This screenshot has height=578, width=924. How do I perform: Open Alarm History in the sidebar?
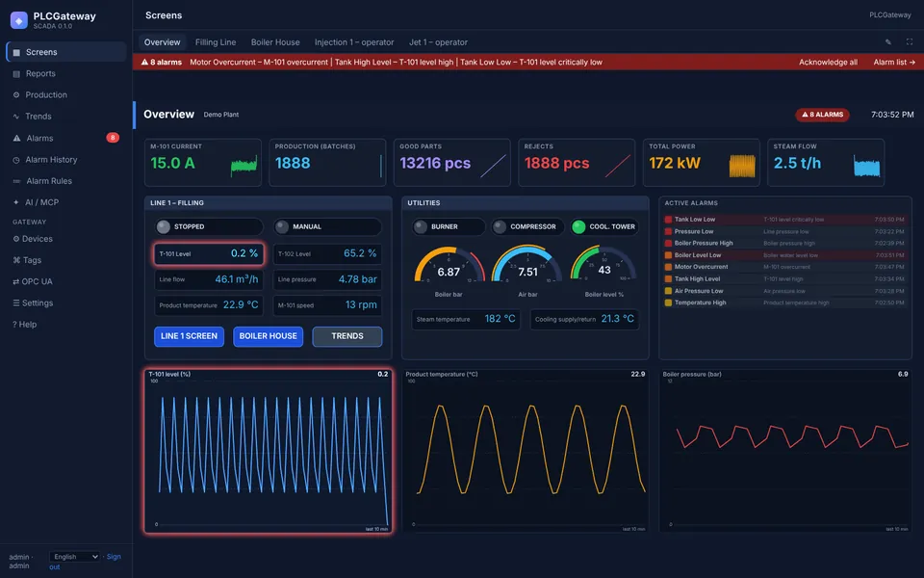point(66,159)
